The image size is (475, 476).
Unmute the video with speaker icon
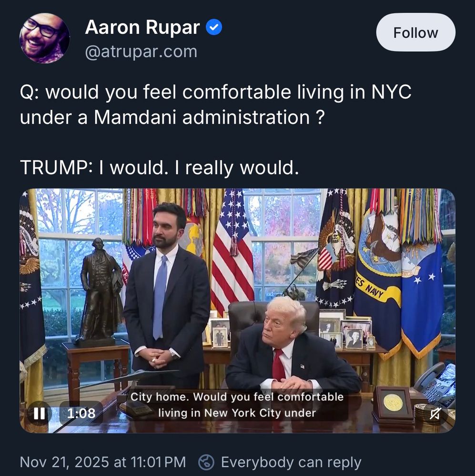pos(435,414)
